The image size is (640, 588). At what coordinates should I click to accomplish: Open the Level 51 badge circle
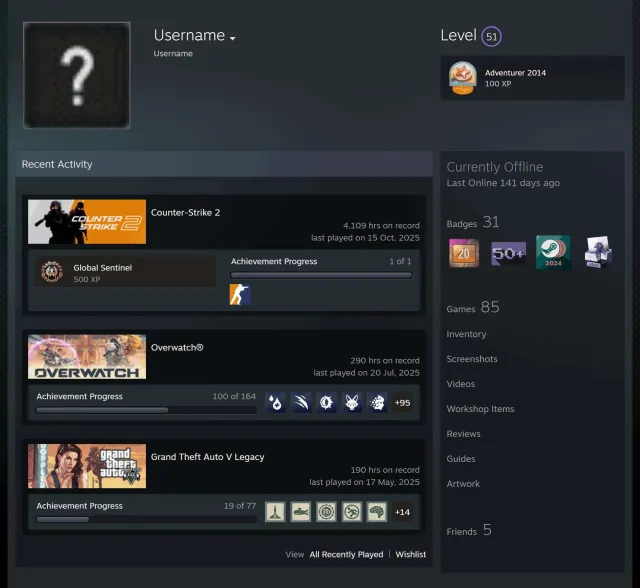point(491,37)
